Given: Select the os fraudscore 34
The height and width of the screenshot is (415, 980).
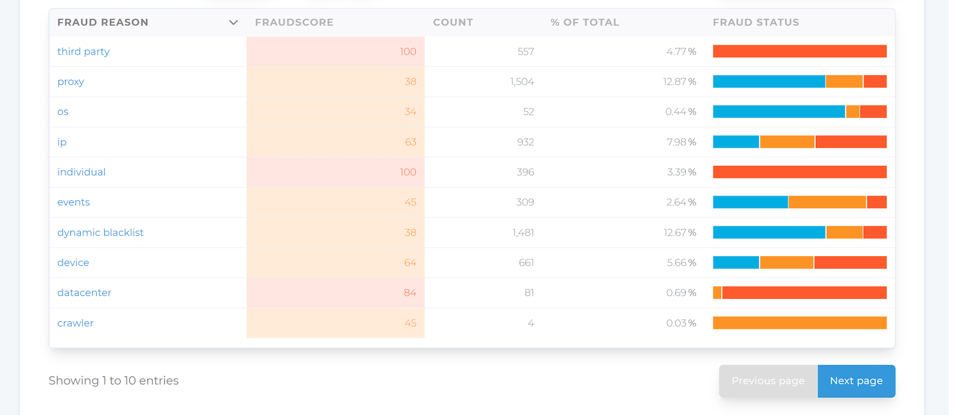Looking at the screenshot, I should click(x=410, y=112).
